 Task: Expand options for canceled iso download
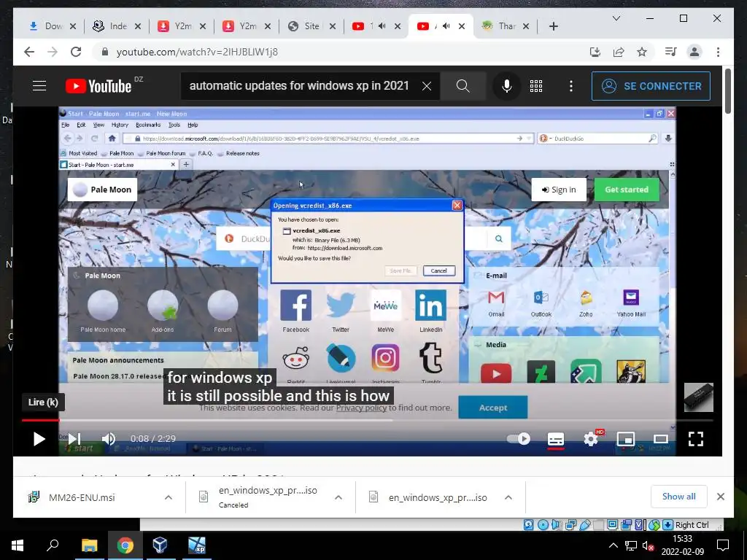338,497
